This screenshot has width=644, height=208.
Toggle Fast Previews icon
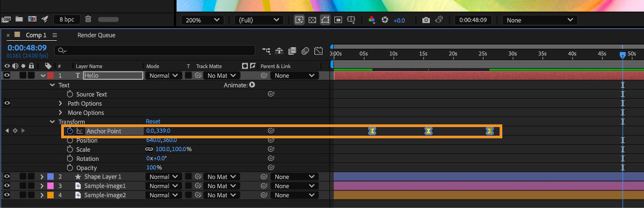coord(299,20)
